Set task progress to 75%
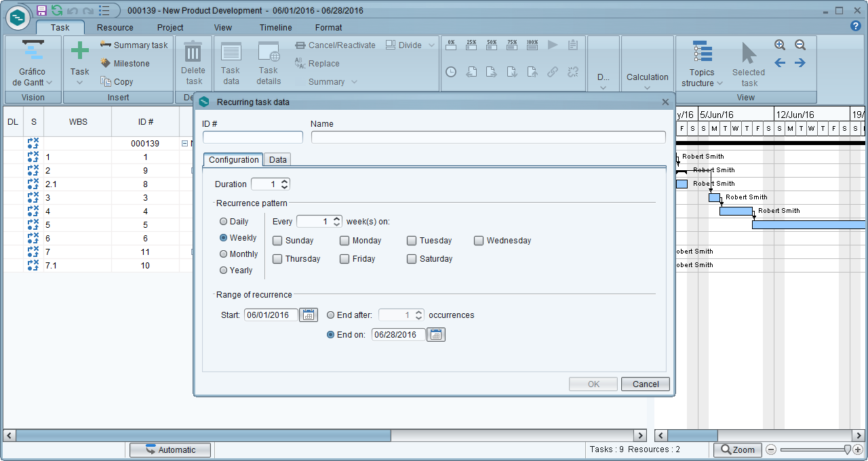Viewport: 868px width, 461px height. (512, 45)
